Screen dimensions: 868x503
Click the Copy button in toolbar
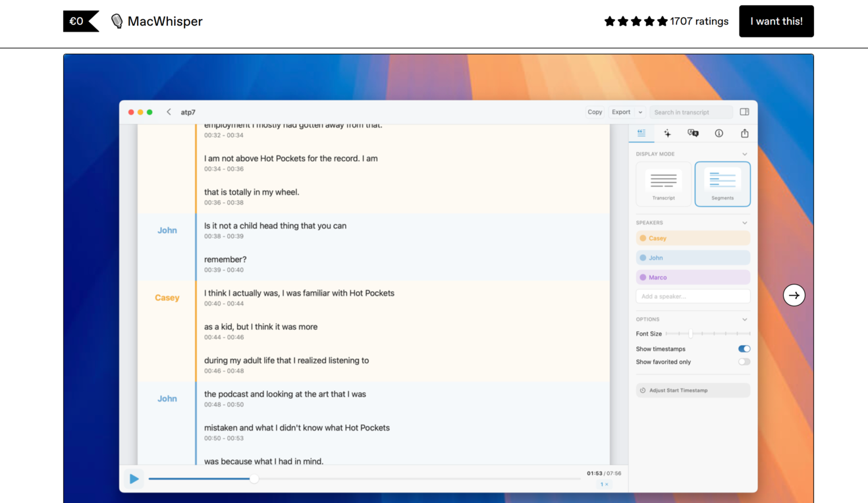coord(595,112)
